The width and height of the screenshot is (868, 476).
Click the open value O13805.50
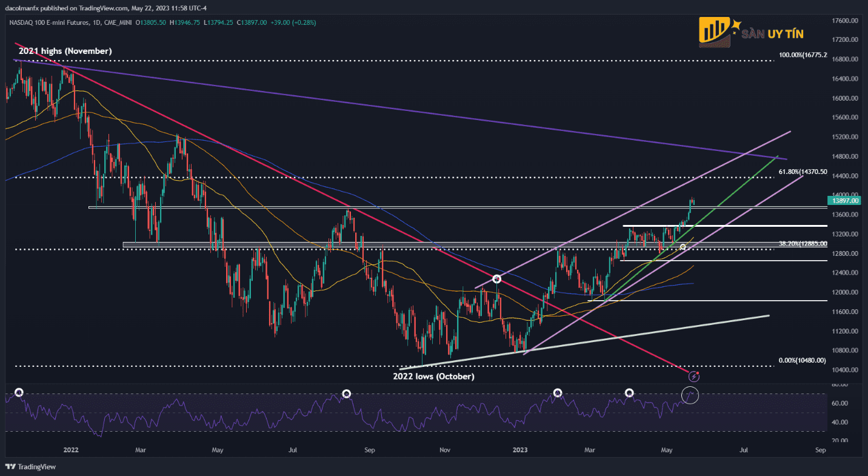(x=152, y=22)
